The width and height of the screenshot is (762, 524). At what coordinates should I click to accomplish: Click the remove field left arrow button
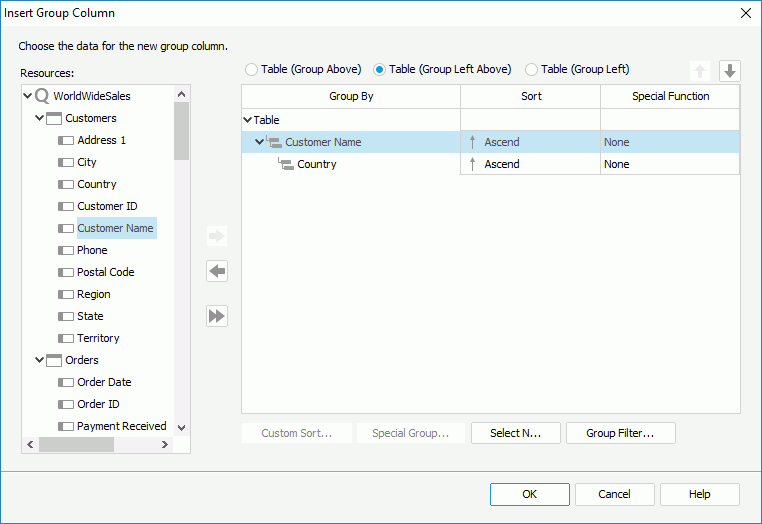(x=217, y=271)
